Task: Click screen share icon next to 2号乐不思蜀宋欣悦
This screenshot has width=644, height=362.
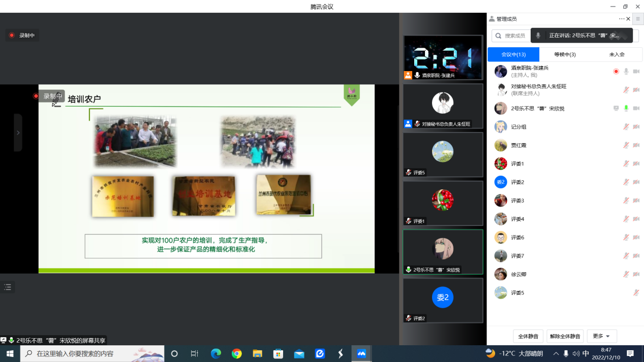Action: click(x=616, y=108)
